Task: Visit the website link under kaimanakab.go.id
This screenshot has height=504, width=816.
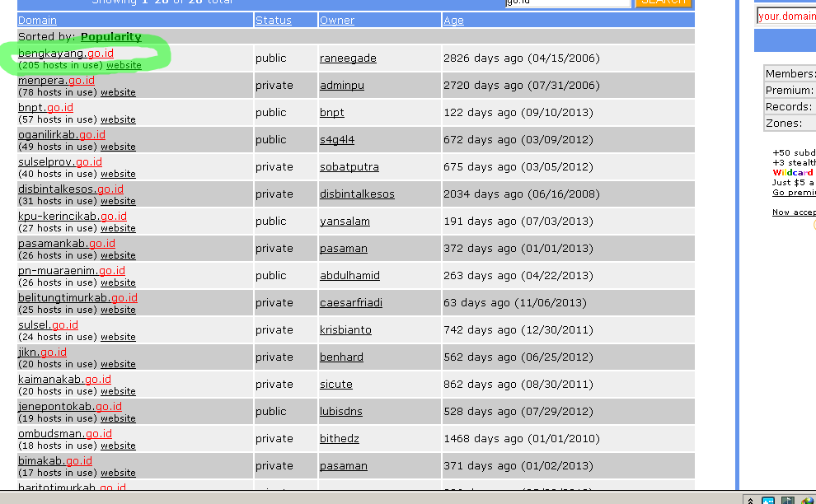Action: point(118,391)
